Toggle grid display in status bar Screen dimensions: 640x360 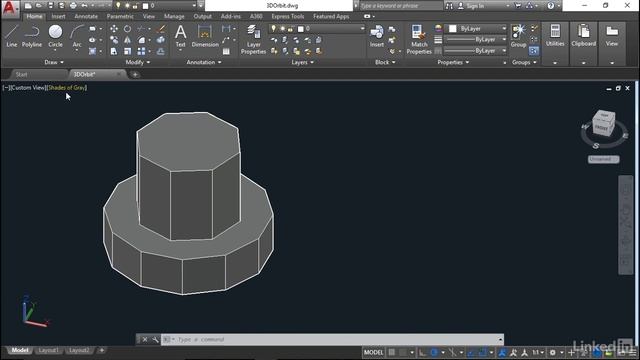click(x=391, y=352)
